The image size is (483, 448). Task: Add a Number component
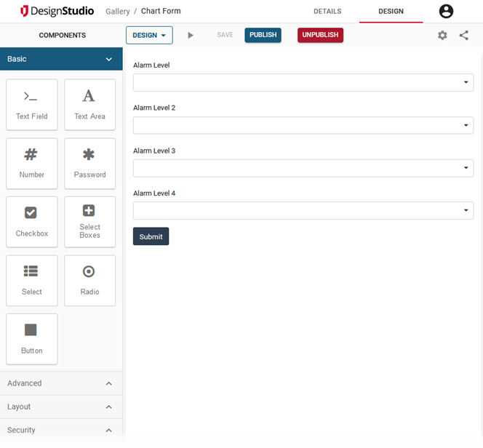pos(32,164)
